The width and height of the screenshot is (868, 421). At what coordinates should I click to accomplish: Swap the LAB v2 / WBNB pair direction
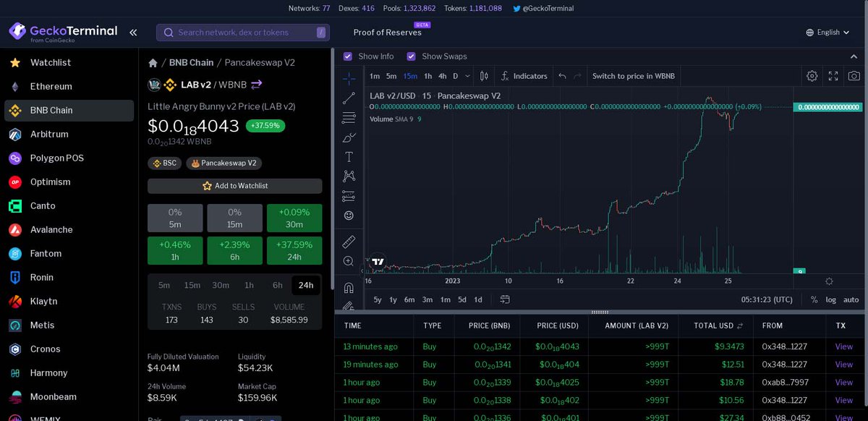click(257, 85)
